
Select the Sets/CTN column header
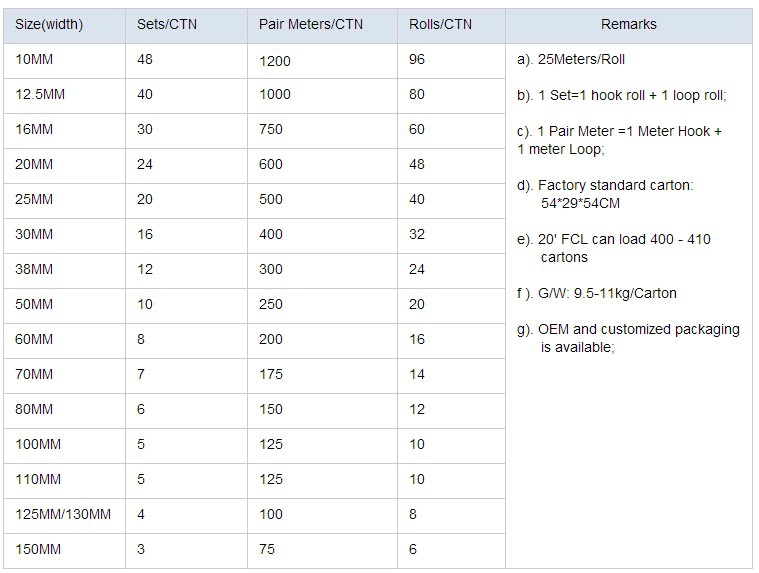coord(186,25)
